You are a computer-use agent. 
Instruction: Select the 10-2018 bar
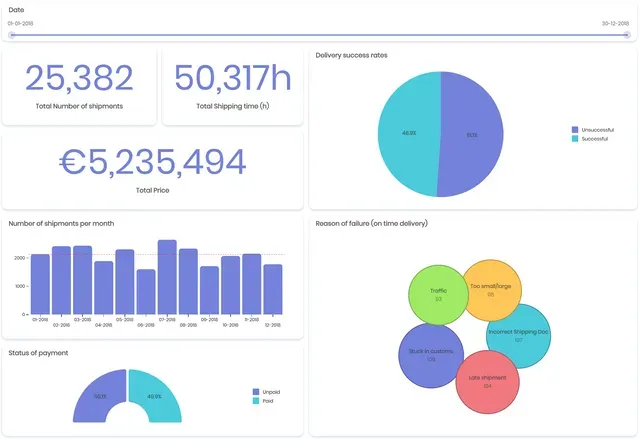click(231, 285)
